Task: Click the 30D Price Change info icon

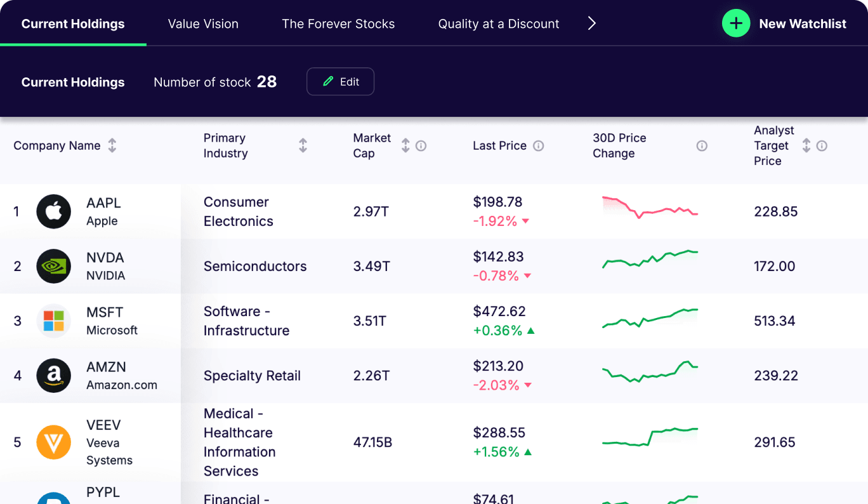Action: tap(702, 146)
